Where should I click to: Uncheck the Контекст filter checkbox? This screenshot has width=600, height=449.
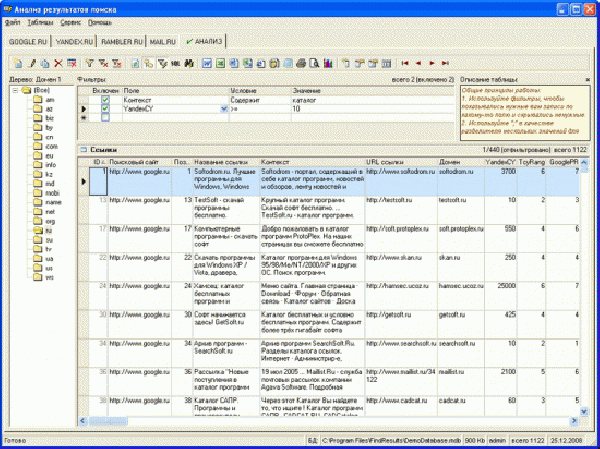coord(105,100)
